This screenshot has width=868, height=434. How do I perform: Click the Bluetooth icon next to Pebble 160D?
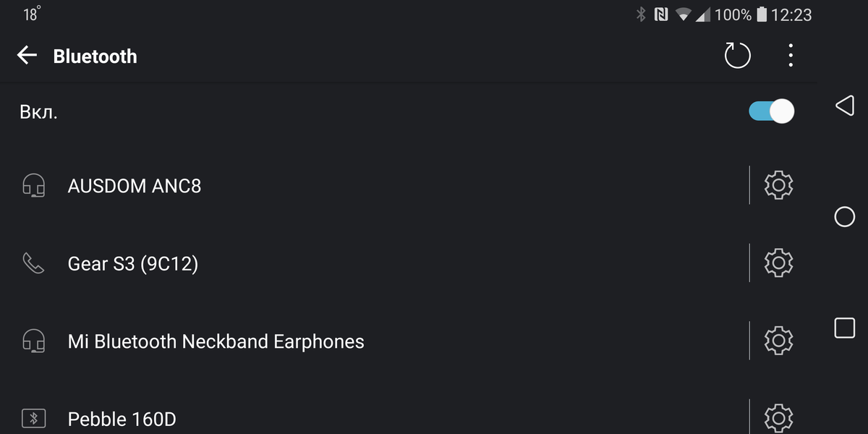pos(32,418)
